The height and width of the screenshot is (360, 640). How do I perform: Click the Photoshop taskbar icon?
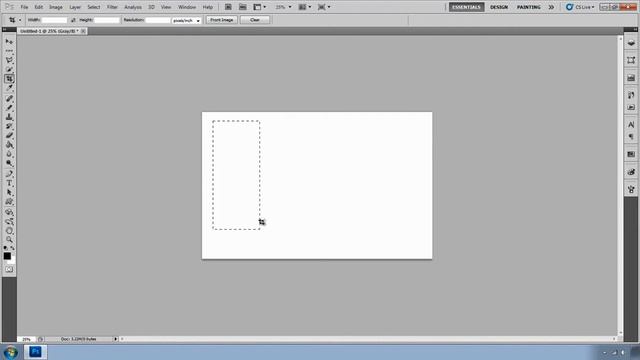tap(35, 351)
